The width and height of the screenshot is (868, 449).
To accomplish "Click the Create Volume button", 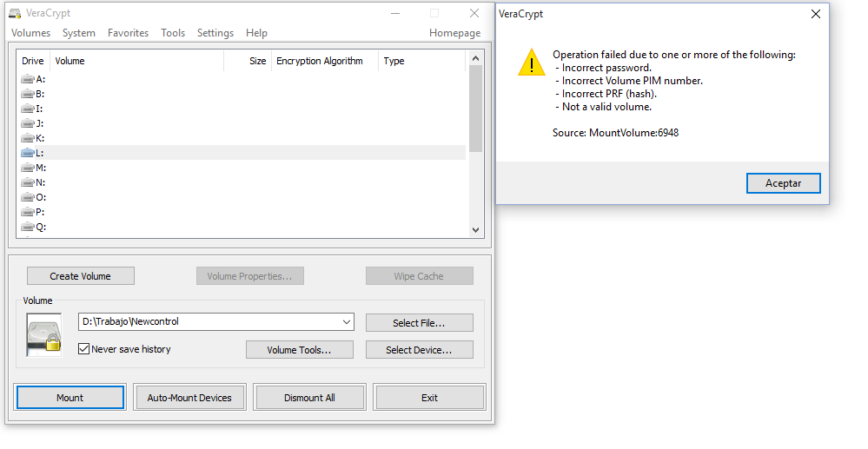I will (x=80, y=275).
